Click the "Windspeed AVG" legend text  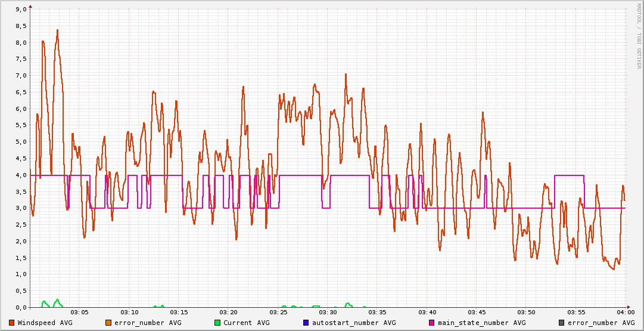click(x=45, y=323)
